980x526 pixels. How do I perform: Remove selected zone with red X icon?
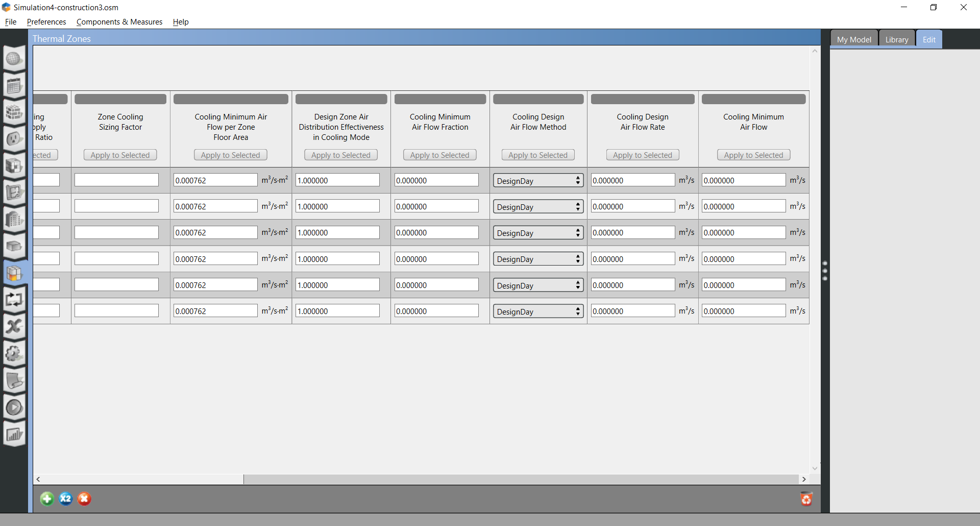pyautogui.click(x=84, y=498)
